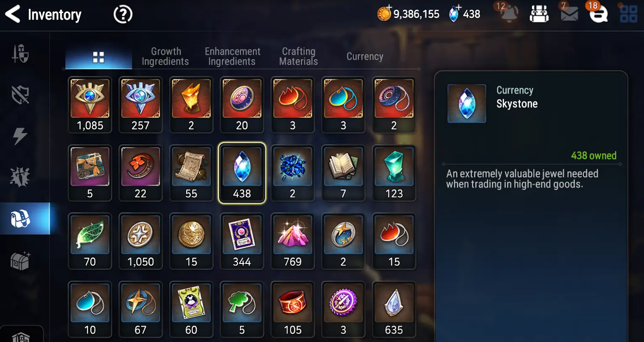Viewport: 644px width, 342px height.
Task: Switch to the Currency tab
Action: point(365,57)
